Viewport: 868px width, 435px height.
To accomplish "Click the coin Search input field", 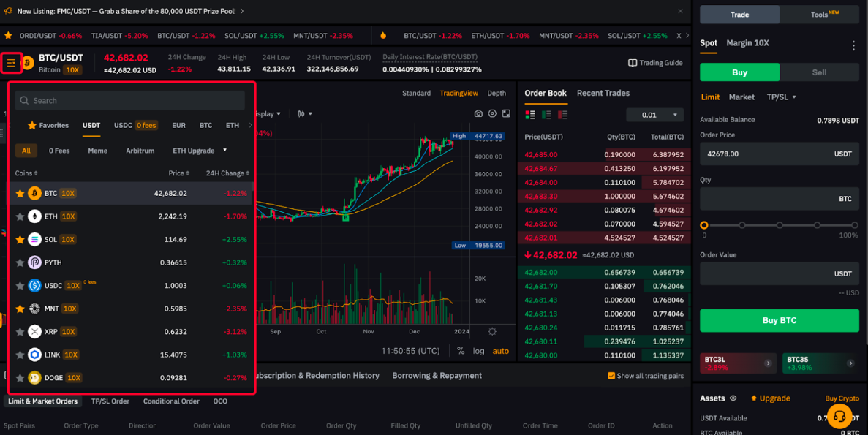I will [x=130, y=101].
